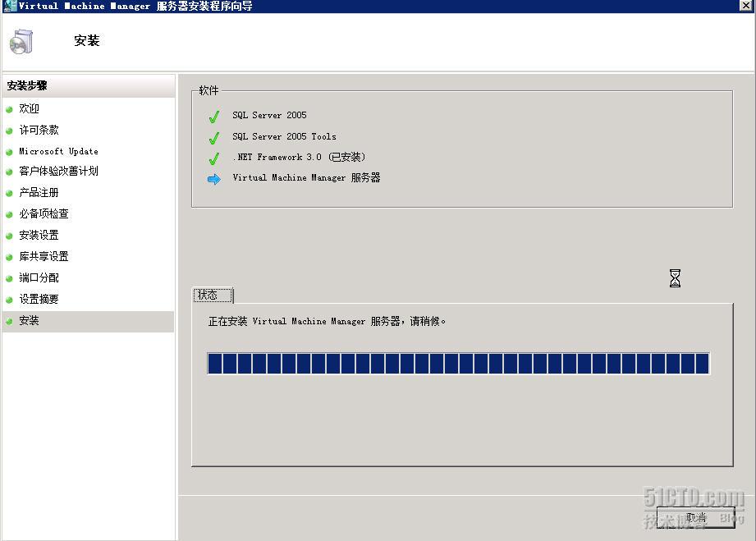Viewport: 756px width, 541px height.
Task: Click the Virtual Machine Manager 服务器 entry text
Action: coord(306,177)
